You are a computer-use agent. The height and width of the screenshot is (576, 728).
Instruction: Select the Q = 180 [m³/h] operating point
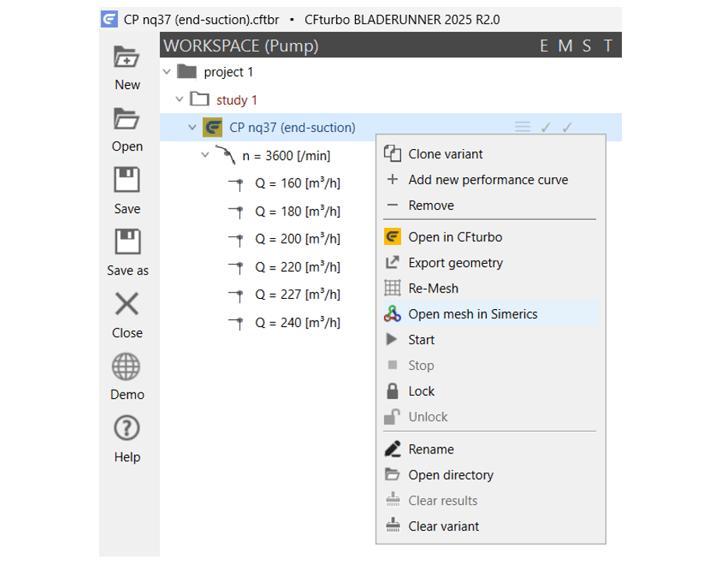click(x=297, y=212)
